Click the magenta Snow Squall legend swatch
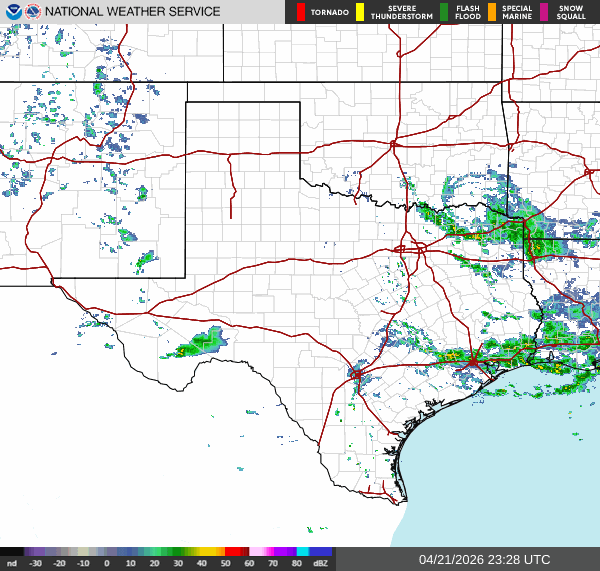600x571 pixels. [546, 12]
